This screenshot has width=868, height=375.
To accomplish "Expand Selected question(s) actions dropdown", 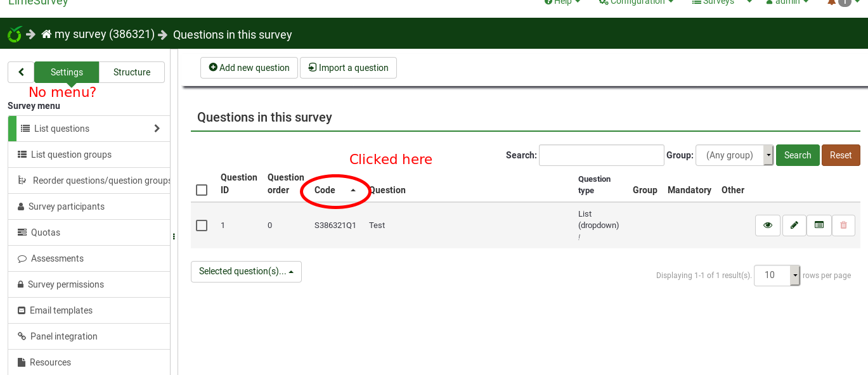I will point(246,272).
